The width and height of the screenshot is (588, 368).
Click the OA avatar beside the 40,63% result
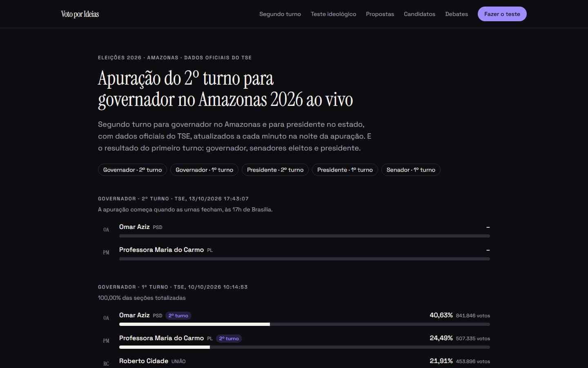coord(106,318)
